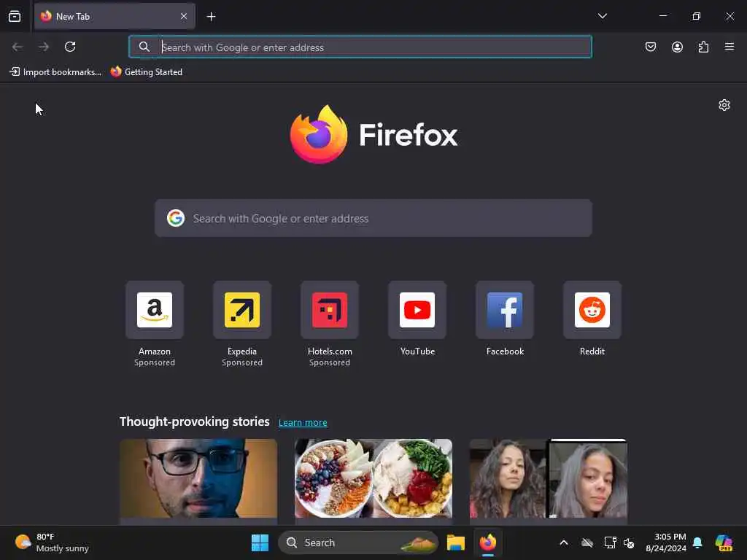747x560 pixels.
Task: Click Firefox icon in taskbar
Action: coord(488,542)
